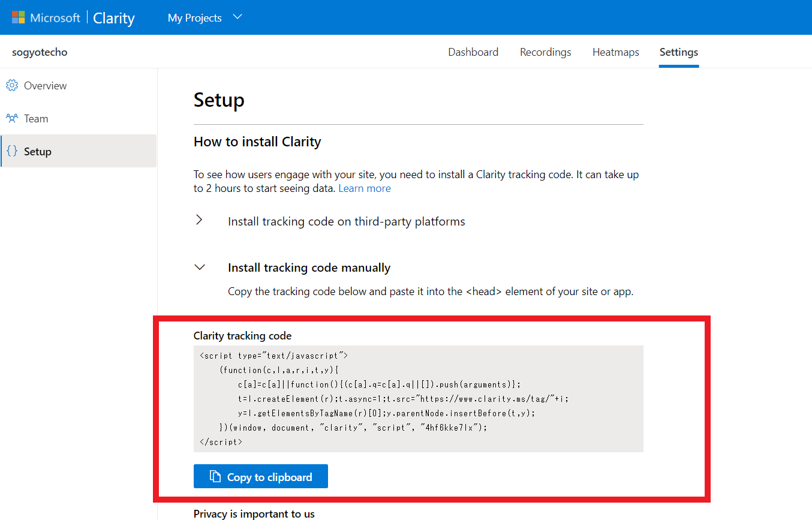This screenshot has height=520, width=812.
Task: Select the Settings tab
Action: 678,52
